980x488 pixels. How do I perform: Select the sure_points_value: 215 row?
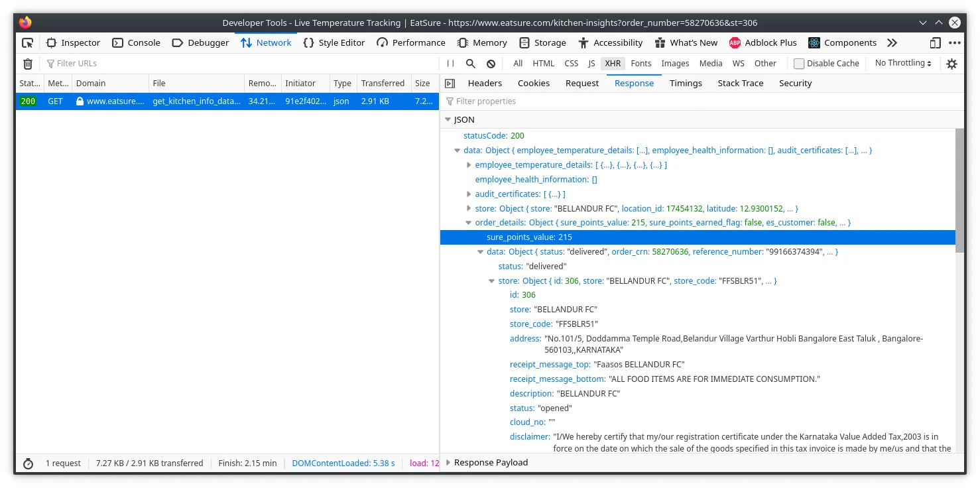tap(698, 237)
